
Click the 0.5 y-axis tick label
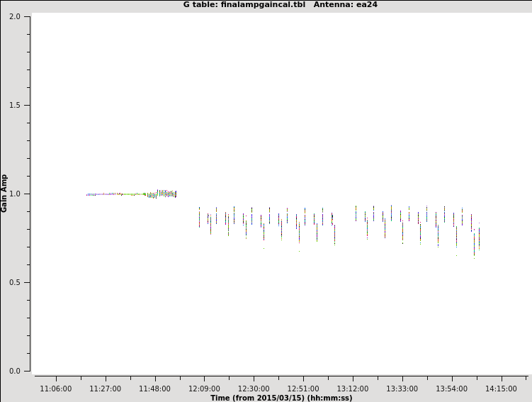14,282
